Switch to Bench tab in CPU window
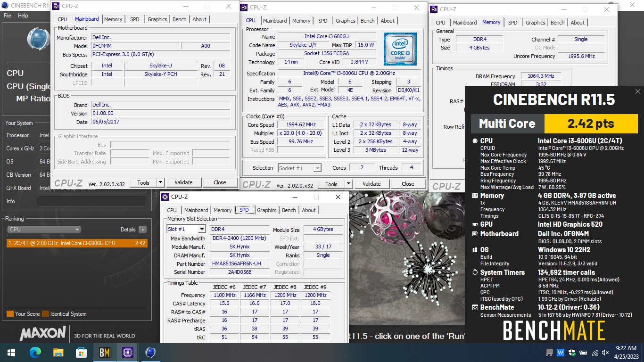This screenshot has width=644, height=362. pyautogui.click(x=368, y=21)
